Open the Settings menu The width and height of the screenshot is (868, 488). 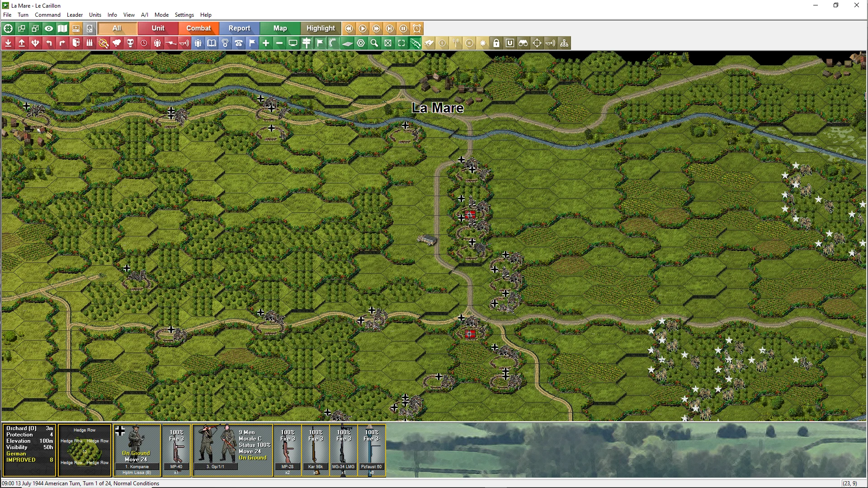(x=184, y=15)
